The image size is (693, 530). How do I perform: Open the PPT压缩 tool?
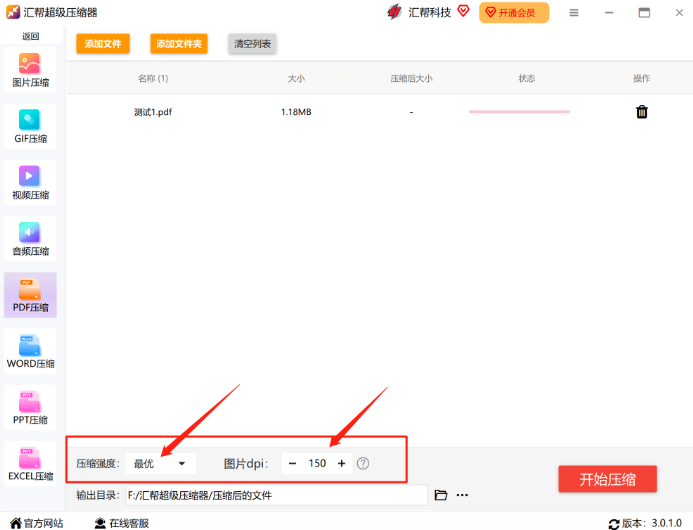click(30, 408)
